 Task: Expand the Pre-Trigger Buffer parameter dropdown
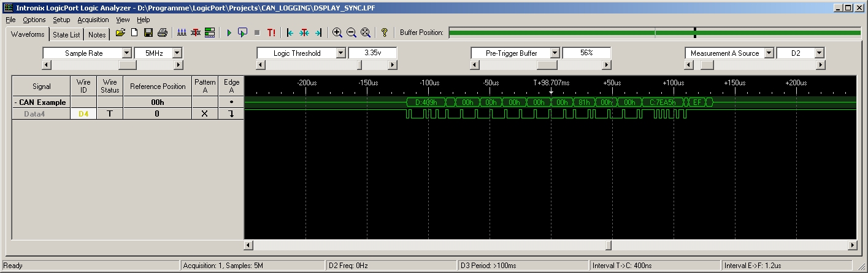[555, 53]
